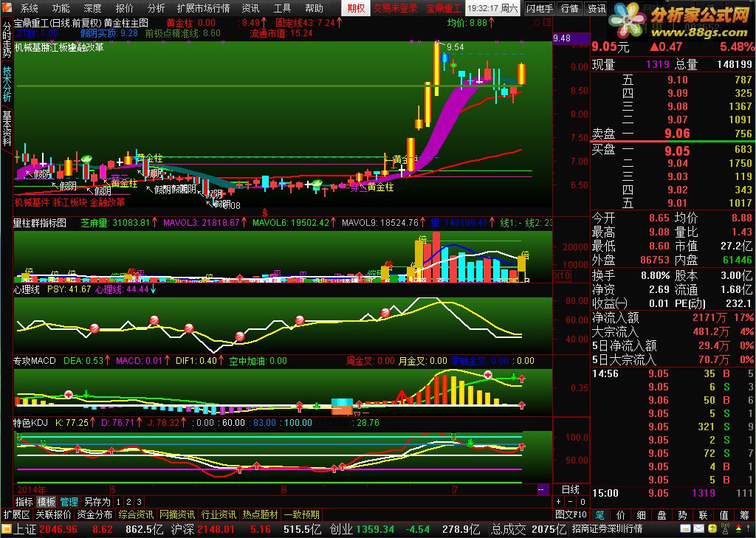Screen dimensions: 756x538
Task: Open the 关联报价 tab
Action: (53, 515)
